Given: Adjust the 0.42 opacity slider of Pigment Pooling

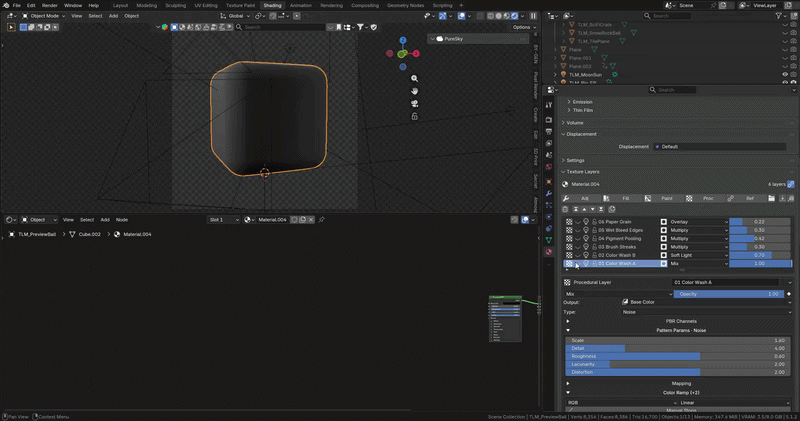Looking at the screenshot, I should click(x=760, y=238).
